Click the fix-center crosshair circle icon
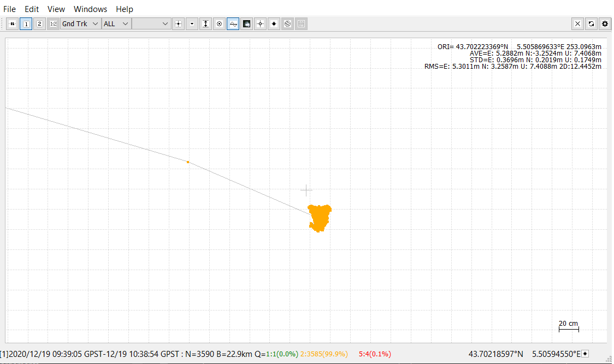This screenshot has height=364, width=614. pos(261,24)
